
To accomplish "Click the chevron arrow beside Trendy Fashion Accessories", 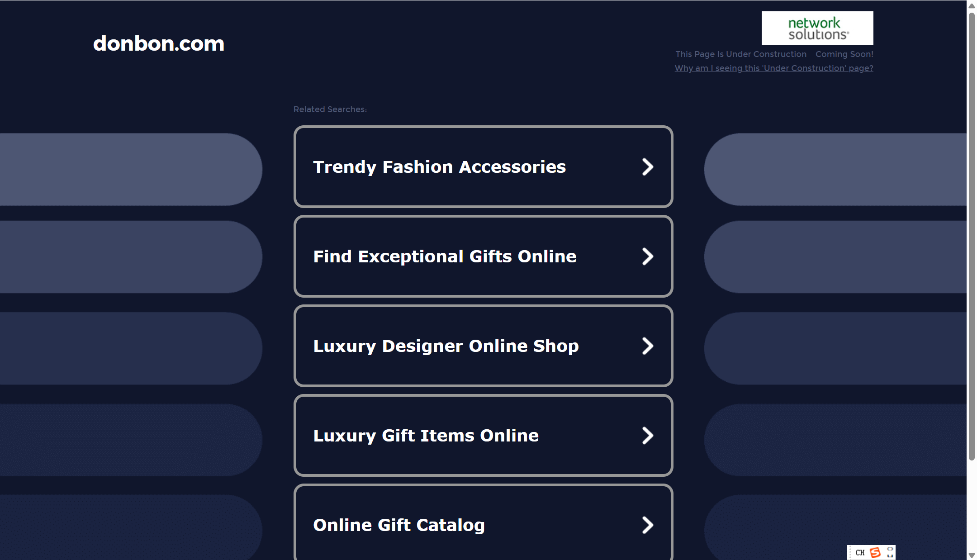I will [648, 167].
